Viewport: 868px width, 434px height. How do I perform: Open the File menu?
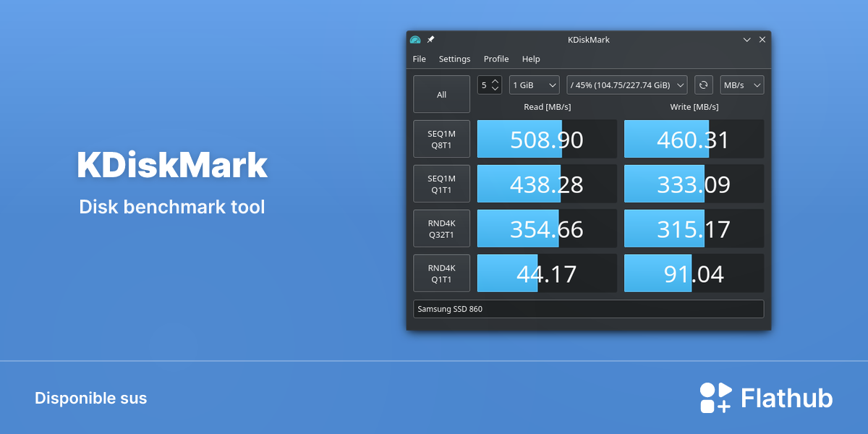(420, 59)
